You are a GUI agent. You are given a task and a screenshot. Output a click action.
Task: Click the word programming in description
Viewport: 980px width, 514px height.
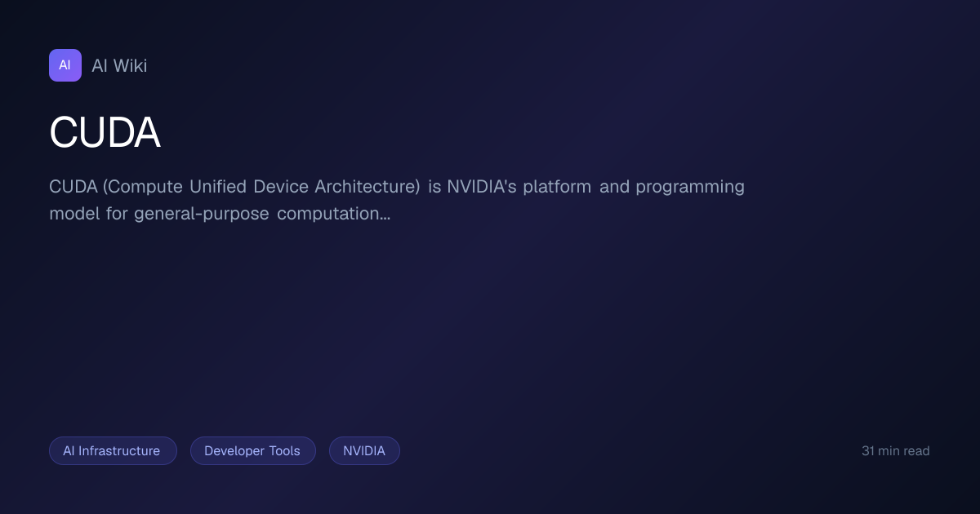pyautogui.click(x=690, y=188)
